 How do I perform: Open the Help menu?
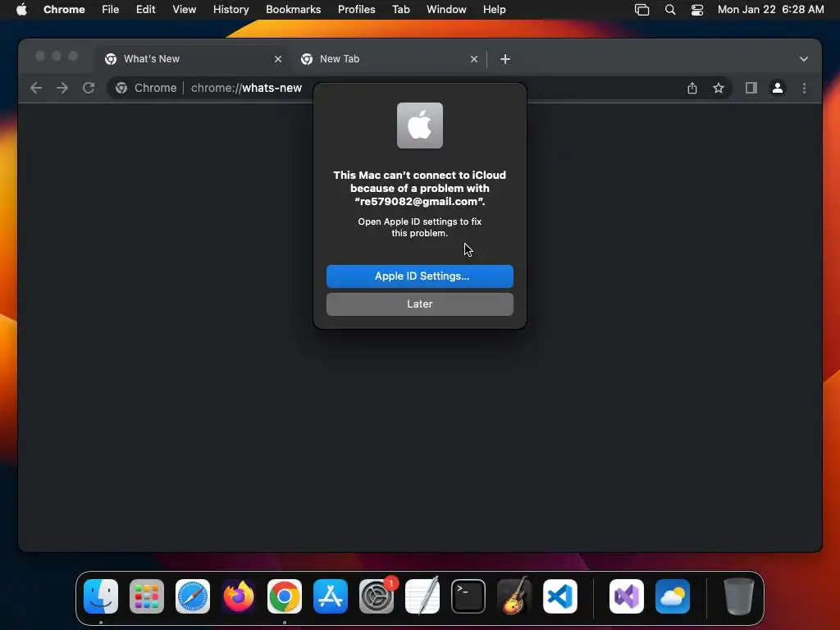[494, 9]
